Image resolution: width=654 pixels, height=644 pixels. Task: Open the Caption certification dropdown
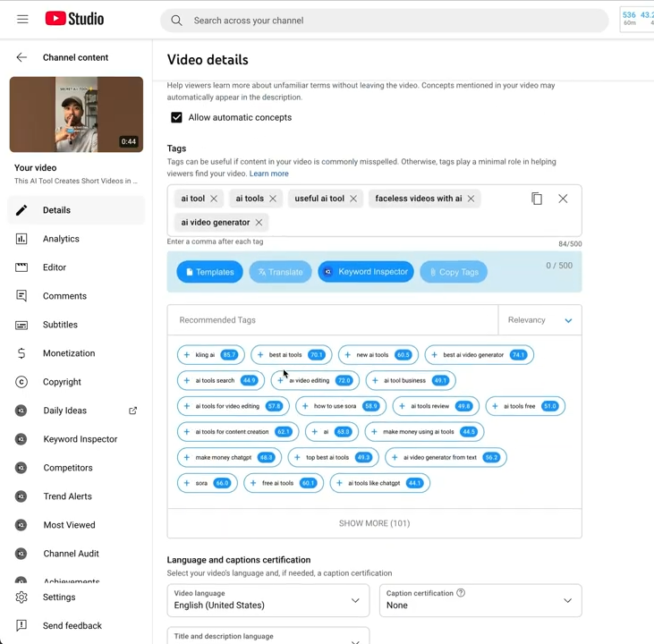(480, 600)
